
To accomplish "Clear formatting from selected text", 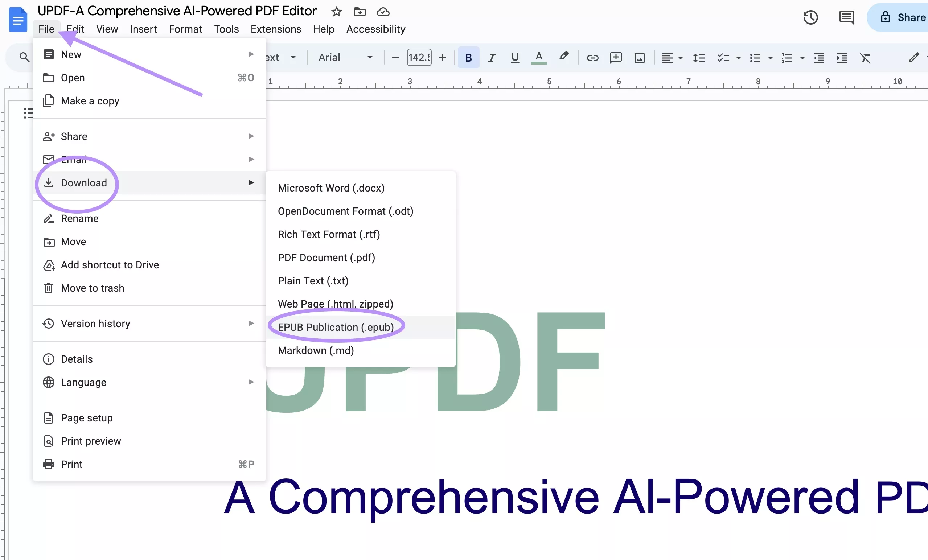I will pyautogui.click(x=866, y=58).
